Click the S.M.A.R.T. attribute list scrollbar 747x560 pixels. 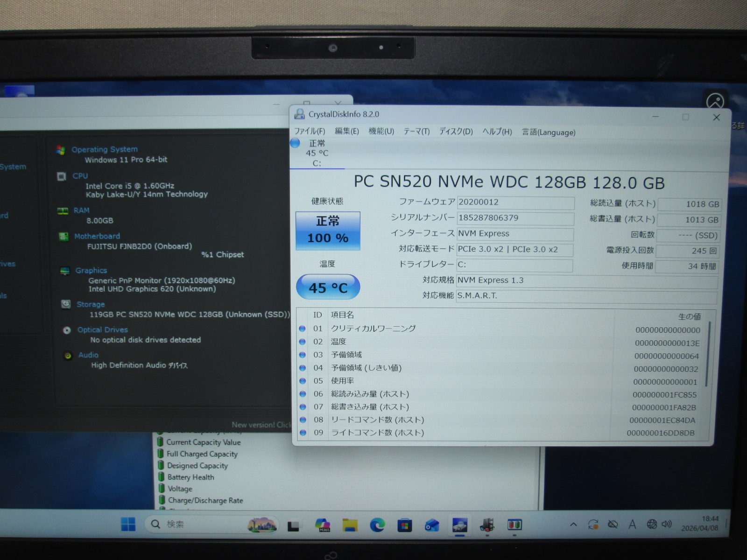click(709, 355)
